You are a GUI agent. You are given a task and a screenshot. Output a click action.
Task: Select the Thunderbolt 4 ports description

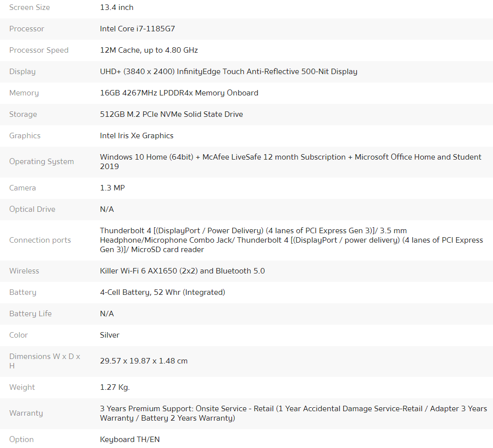(x=292, y=240)
